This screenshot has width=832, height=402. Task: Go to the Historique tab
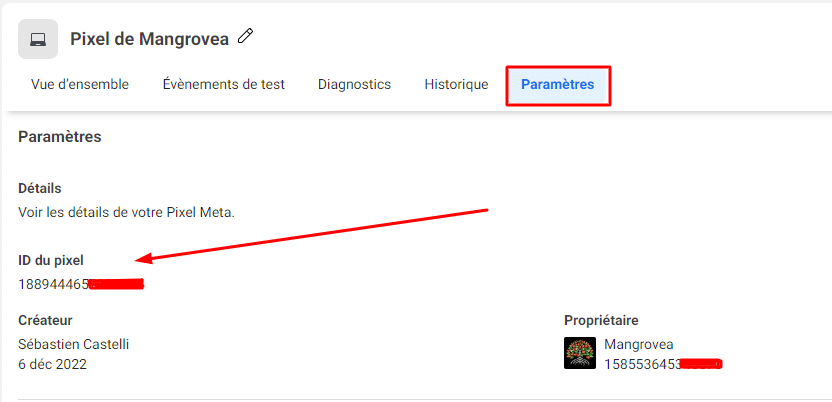(456, 84)
